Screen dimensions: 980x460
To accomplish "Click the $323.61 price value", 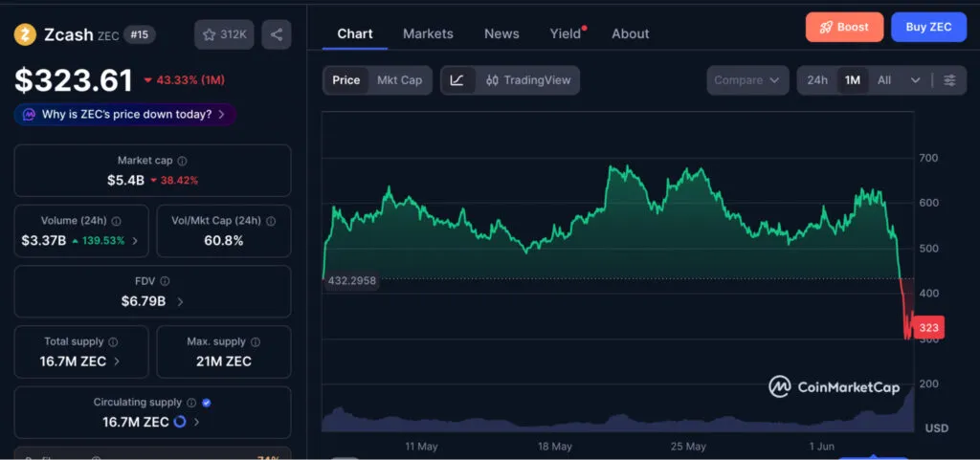I will pos(74,80).
